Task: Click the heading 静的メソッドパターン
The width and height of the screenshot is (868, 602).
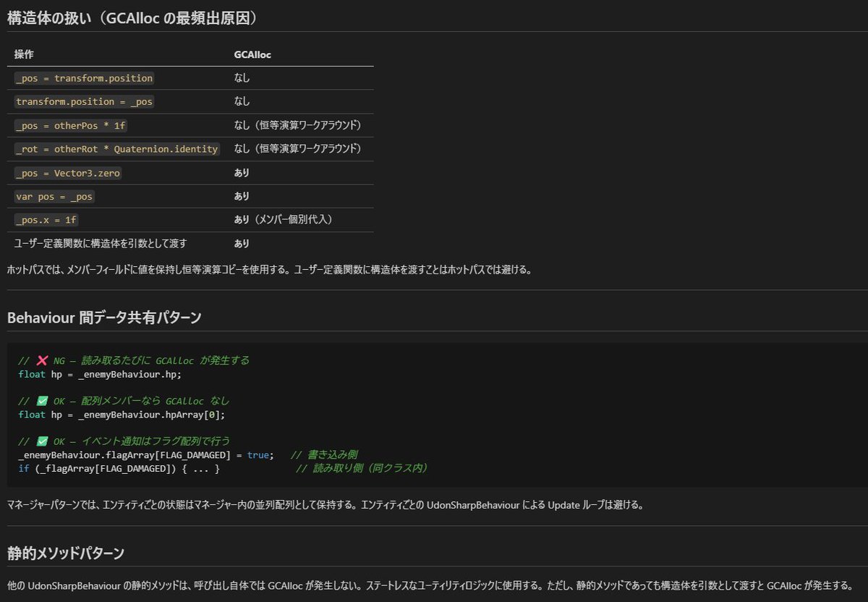Action: 66,554
